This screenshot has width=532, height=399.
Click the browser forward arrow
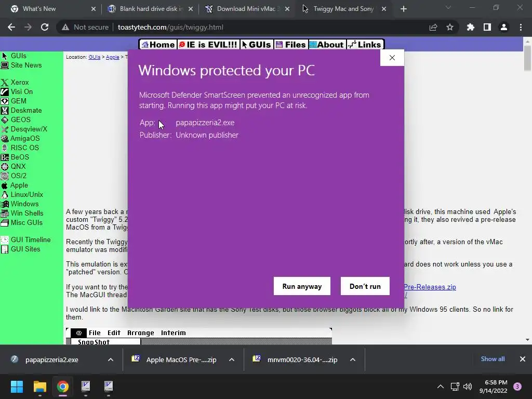pos(28,27)
